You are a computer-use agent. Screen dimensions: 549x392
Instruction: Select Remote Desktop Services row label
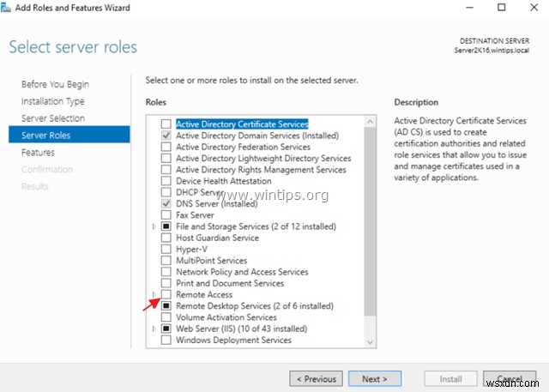255,306
